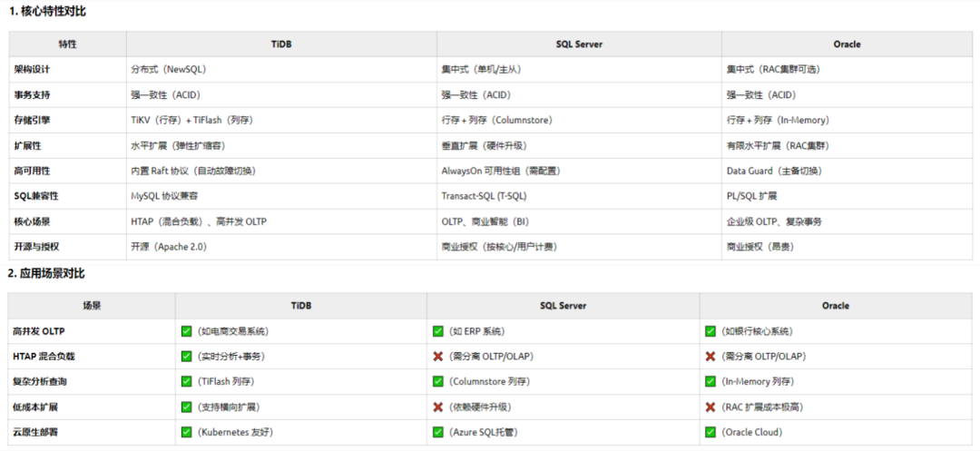Select the 应用场景对比 section heading
980x451 pixels.
(x=46, y=274)
